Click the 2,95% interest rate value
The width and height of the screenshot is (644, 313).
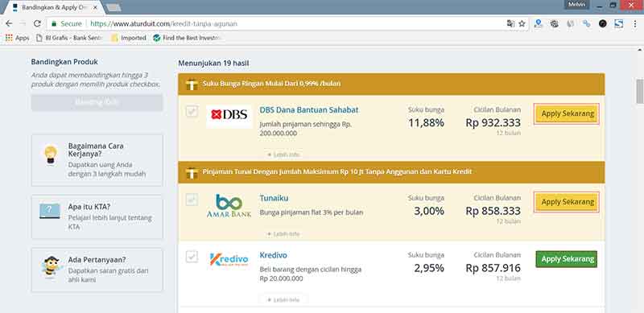[429, 268]
